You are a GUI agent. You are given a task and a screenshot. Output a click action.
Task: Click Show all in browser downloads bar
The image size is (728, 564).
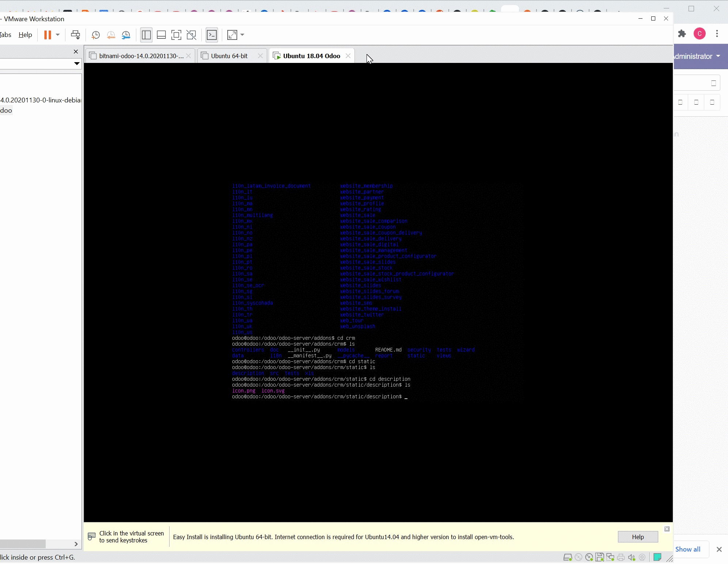688,549
